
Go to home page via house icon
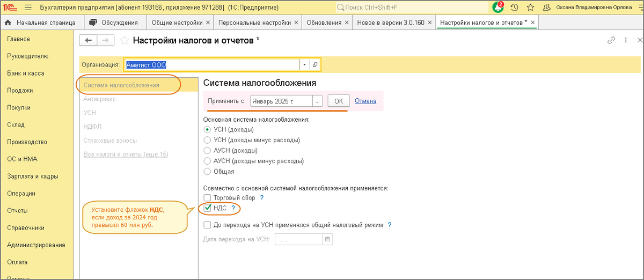[x=9, y=23]
